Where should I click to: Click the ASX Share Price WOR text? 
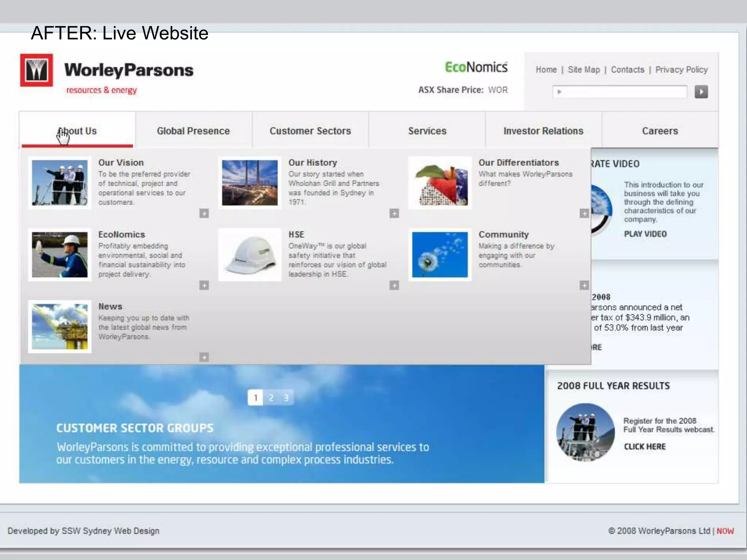click(463, 90)
